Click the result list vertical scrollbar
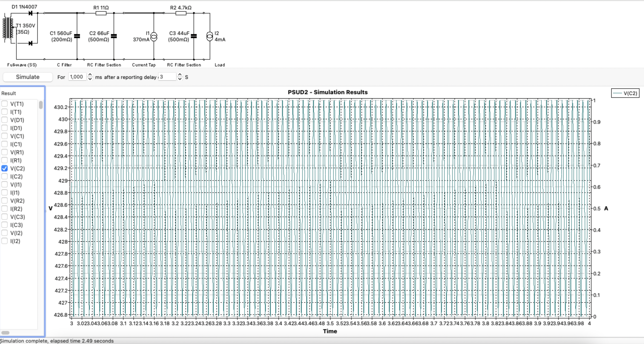 coord(41,105)
